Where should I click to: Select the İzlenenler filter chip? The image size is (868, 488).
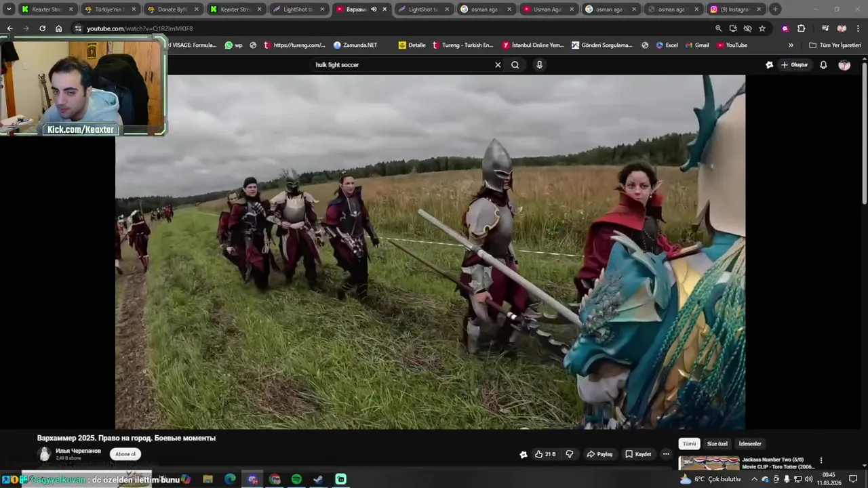pos(750,444)
